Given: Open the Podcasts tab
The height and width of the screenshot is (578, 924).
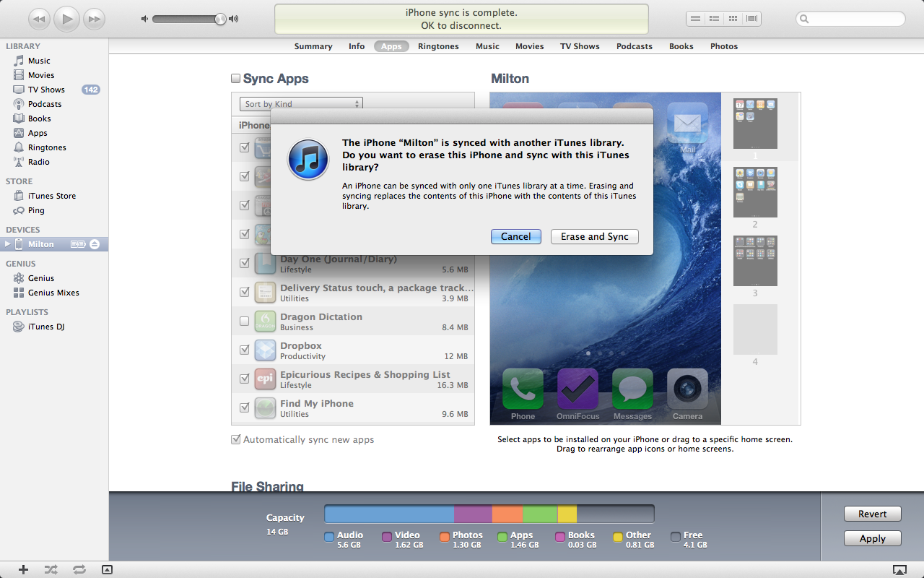Looking at the screenshot, I should (635, 46).
